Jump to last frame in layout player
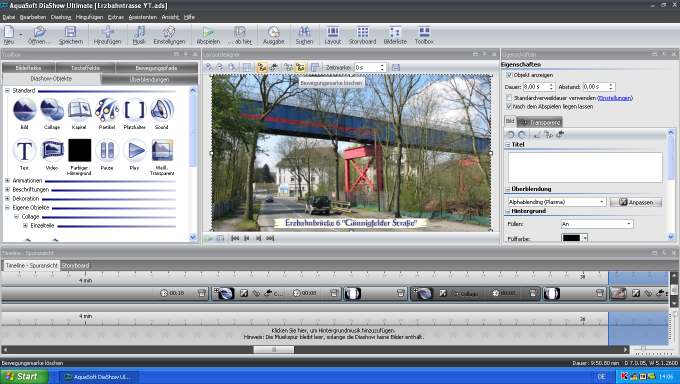 click(270, 238)
